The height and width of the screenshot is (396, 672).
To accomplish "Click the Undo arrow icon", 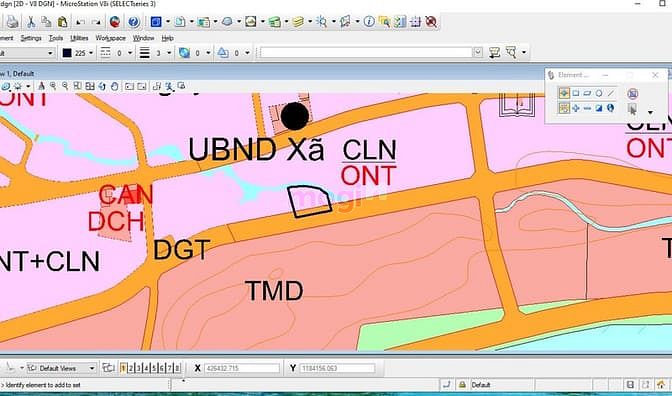I will (80, 22).
